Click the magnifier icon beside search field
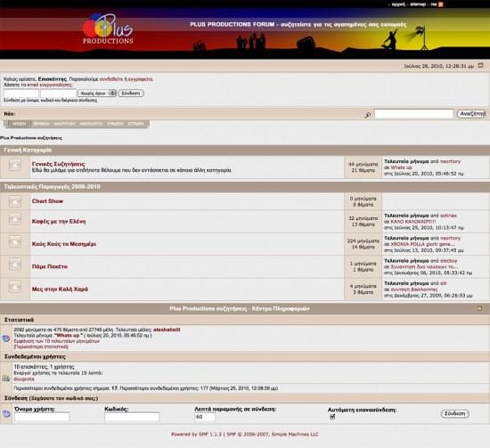Image resolution: width=490 pixels, height=448 pixels. [367, 115]
